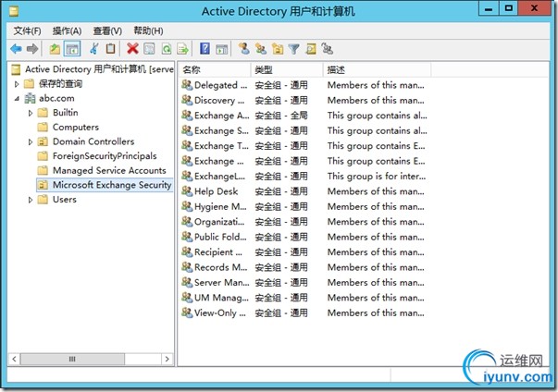Click the Add to group icon
This screenshot has width=558, height=392.
[x=327, y=49]
